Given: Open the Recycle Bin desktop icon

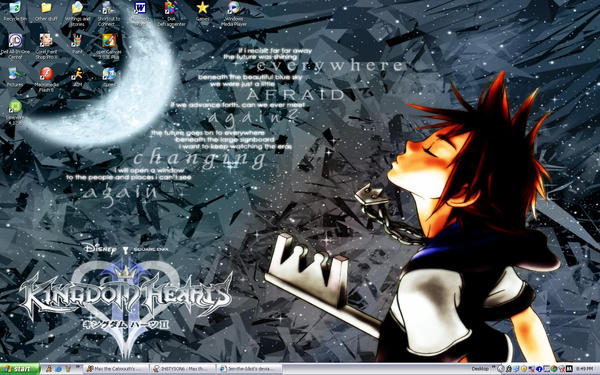Looking at the screenshot, I should click(x=15, y=11).
